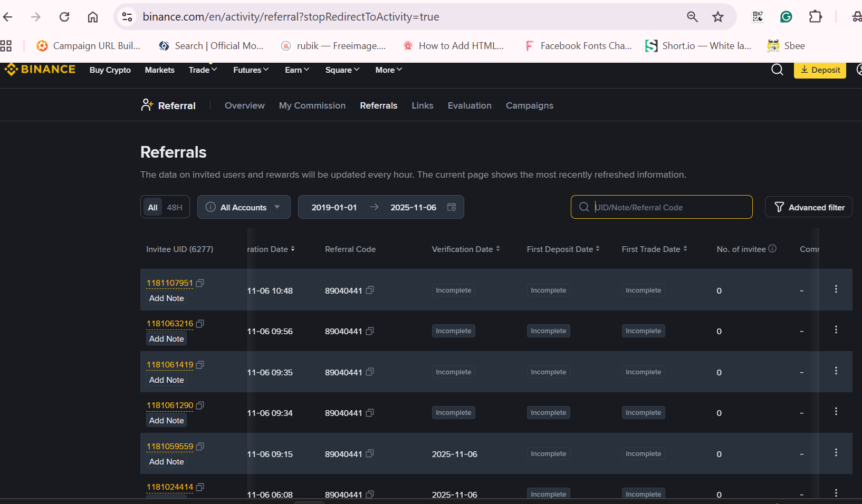
Task: Open the browser home page
Action: point(93,17)
